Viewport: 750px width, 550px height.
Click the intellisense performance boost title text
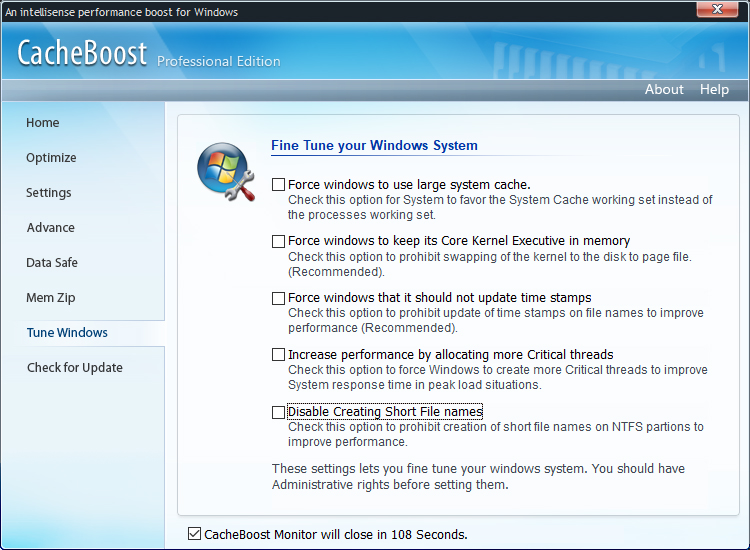121,12
